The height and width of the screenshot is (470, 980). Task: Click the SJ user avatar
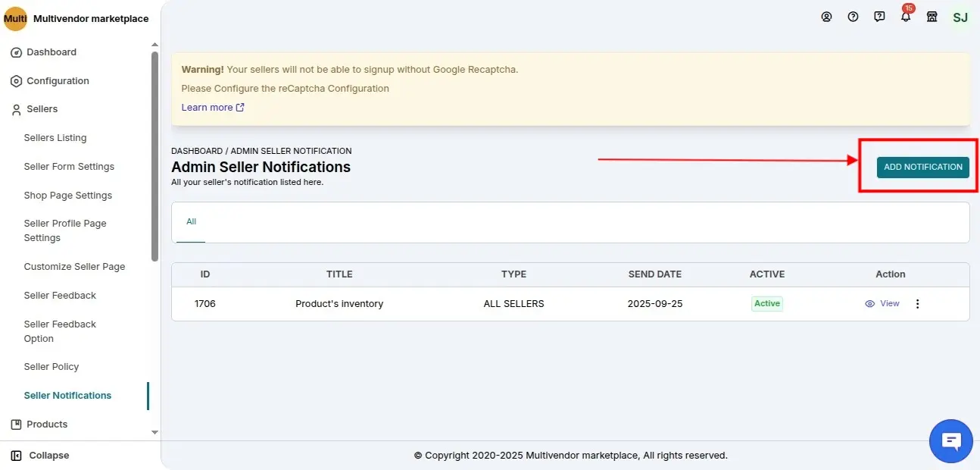pyautogui.click(x=960, y=17)
